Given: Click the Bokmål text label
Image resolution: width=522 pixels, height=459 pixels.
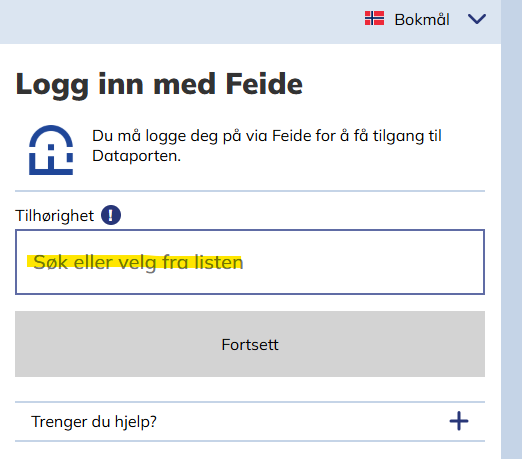Looking at the screenshot, I should (x=422, y=19).
